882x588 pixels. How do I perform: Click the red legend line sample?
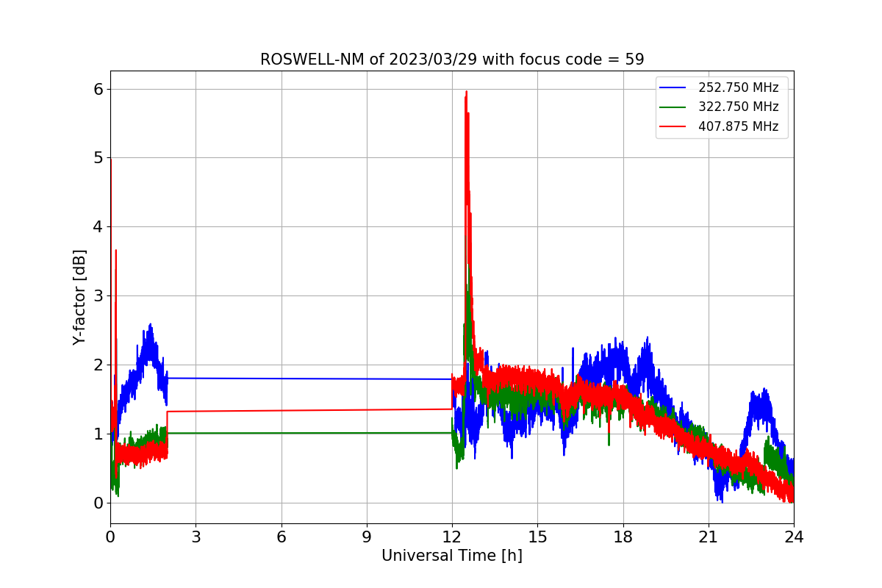(673, 126)
